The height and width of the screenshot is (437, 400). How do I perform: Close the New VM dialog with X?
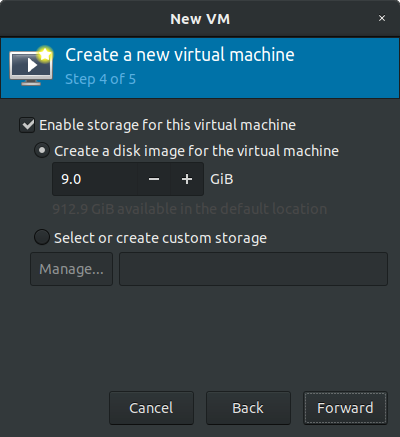click(382, 18)
